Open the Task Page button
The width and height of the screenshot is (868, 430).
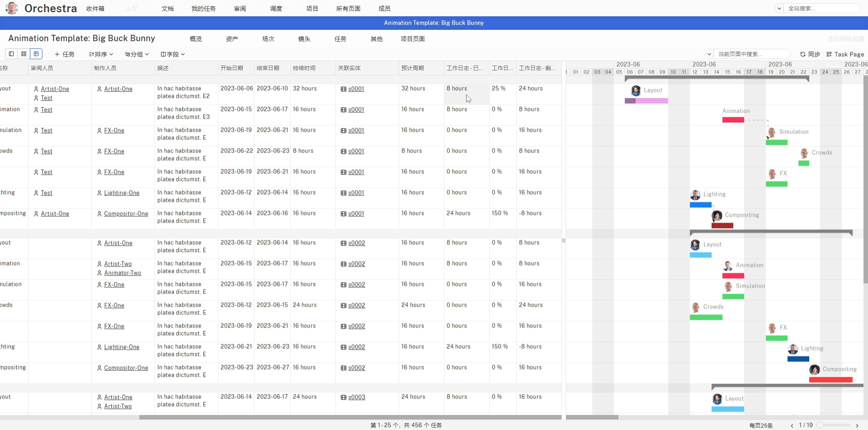pos(845,54)
